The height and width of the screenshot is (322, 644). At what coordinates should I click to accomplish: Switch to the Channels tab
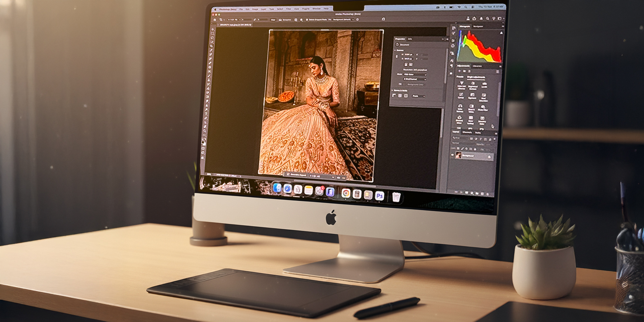tap(467, 132)
